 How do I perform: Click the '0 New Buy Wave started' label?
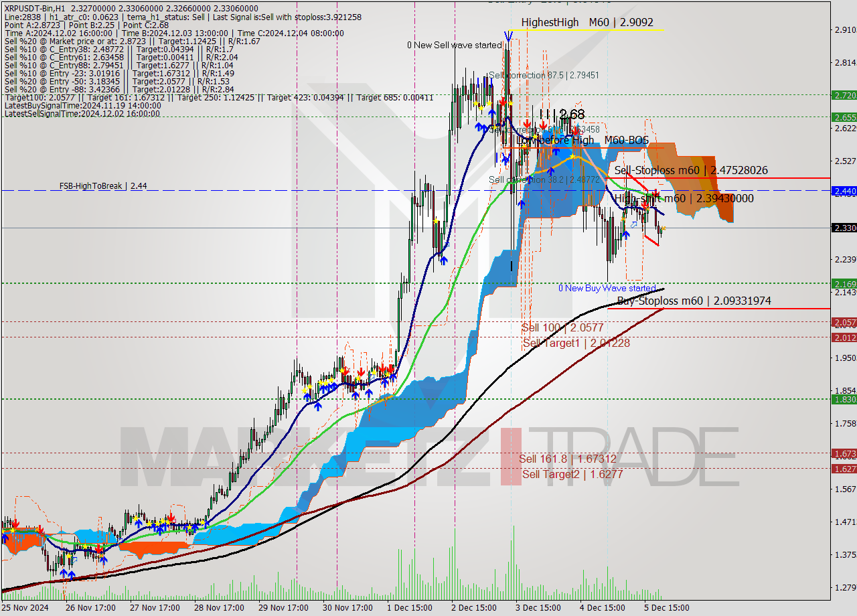tap(607, 288)
